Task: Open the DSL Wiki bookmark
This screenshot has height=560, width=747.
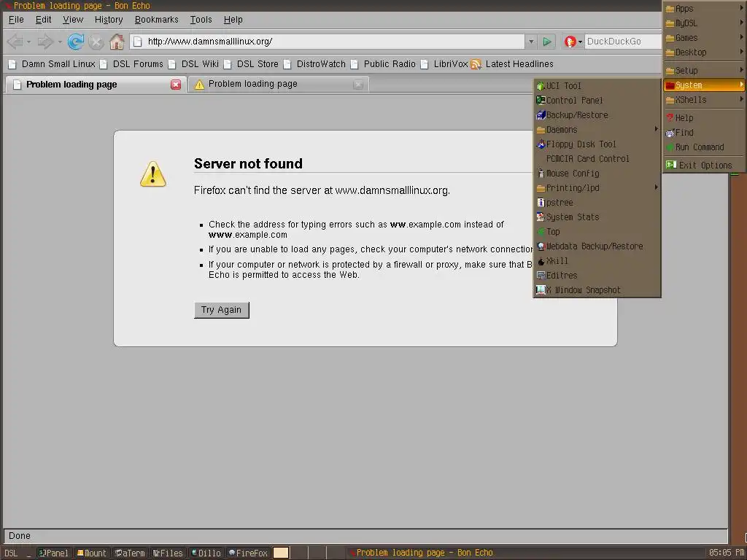Action: [x=194, y=64]
